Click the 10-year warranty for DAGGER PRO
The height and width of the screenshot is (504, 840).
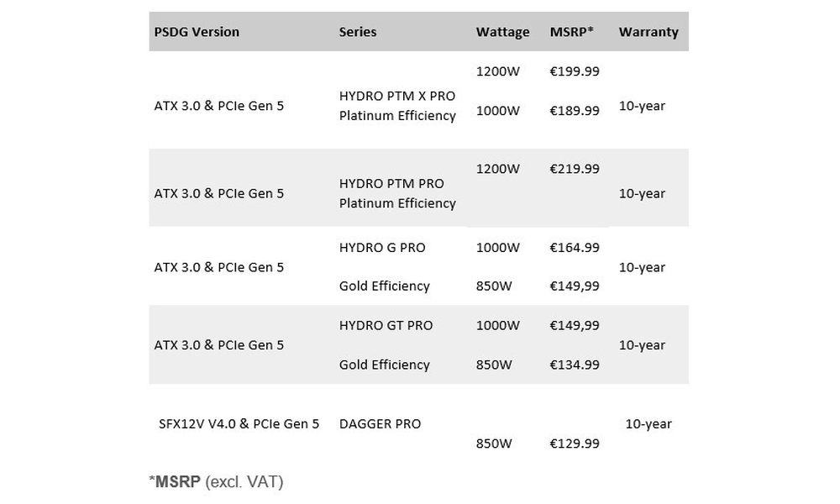coord(648,424)
